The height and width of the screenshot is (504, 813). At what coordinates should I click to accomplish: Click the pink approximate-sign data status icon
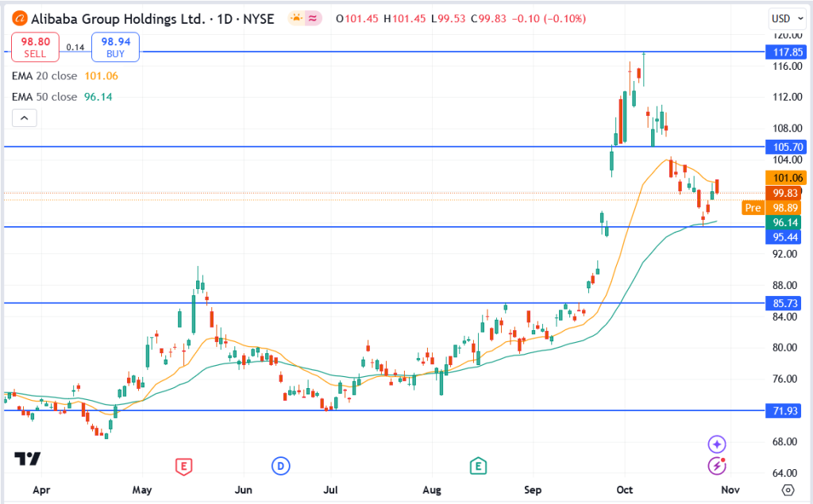tap(313, 19)
